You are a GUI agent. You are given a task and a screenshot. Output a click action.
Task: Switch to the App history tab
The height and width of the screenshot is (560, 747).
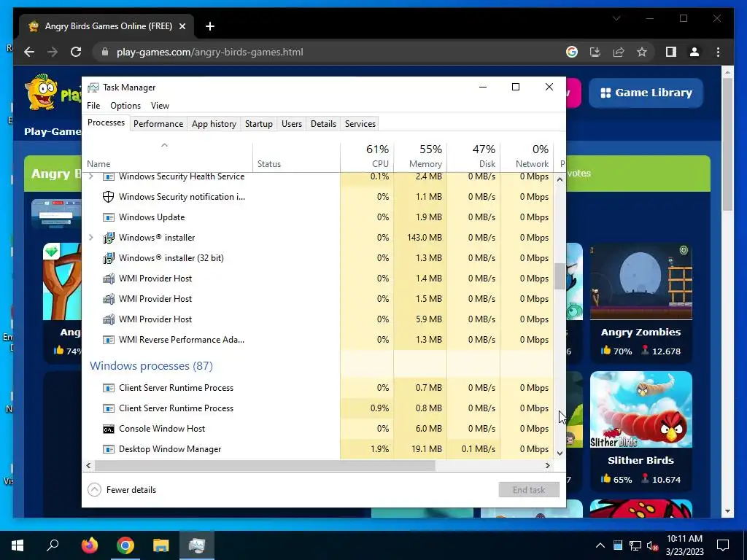click(x=214, y=124)
